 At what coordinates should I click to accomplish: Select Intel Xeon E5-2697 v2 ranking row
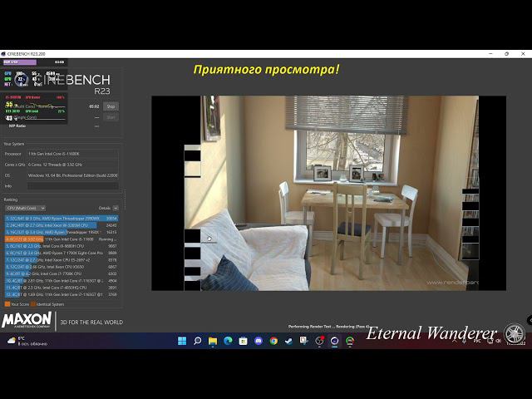point(62,260)
